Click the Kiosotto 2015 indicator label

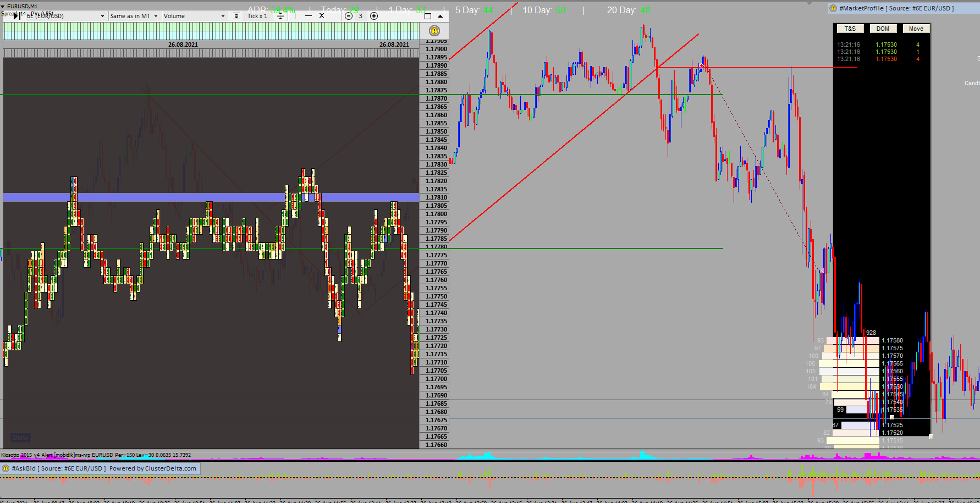tap(96, 455)
